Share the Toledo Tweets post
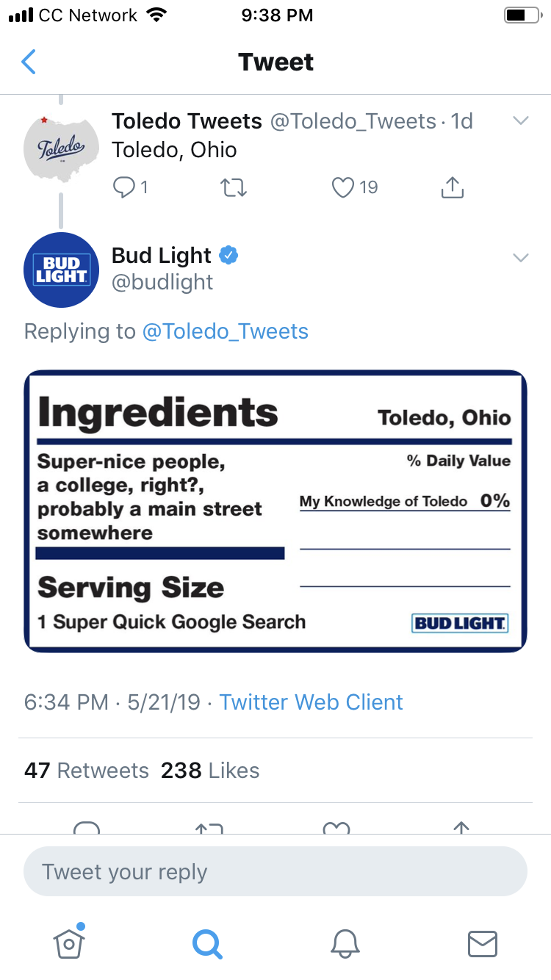The image size is (551, 980). [453, 188]
